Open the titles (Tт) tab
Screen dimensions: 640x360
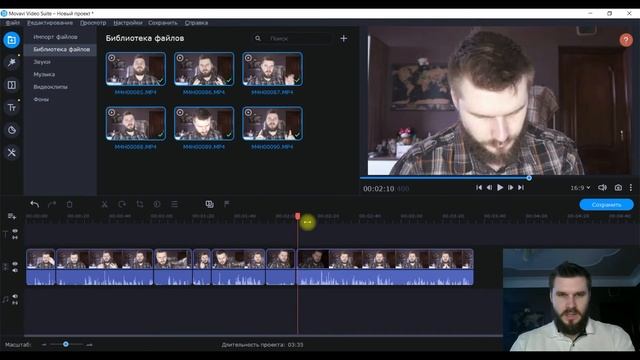(x=11, y=108)
